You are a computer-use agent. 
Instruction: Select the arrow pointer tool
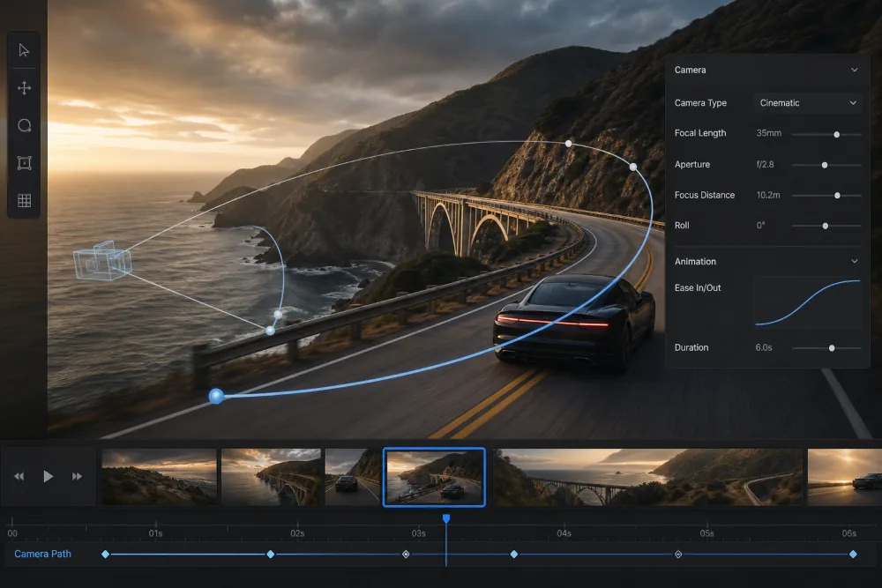(x=24, y=50)
